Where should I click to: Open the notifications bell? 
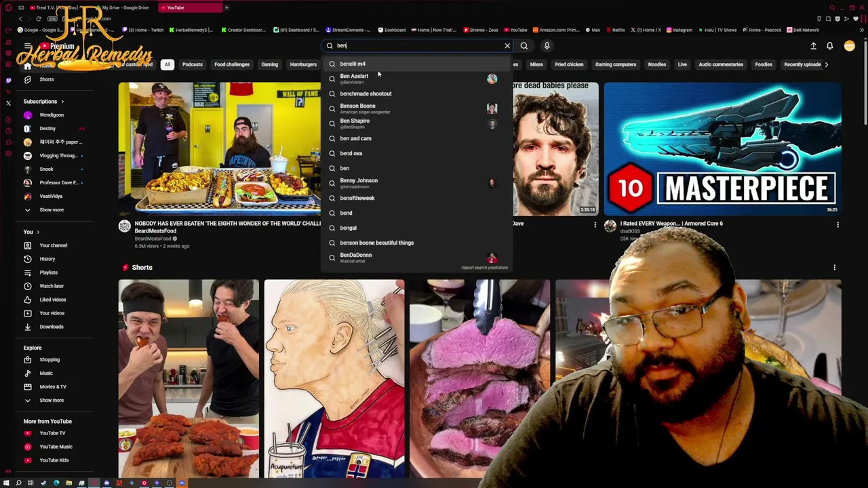coord(829,46)
